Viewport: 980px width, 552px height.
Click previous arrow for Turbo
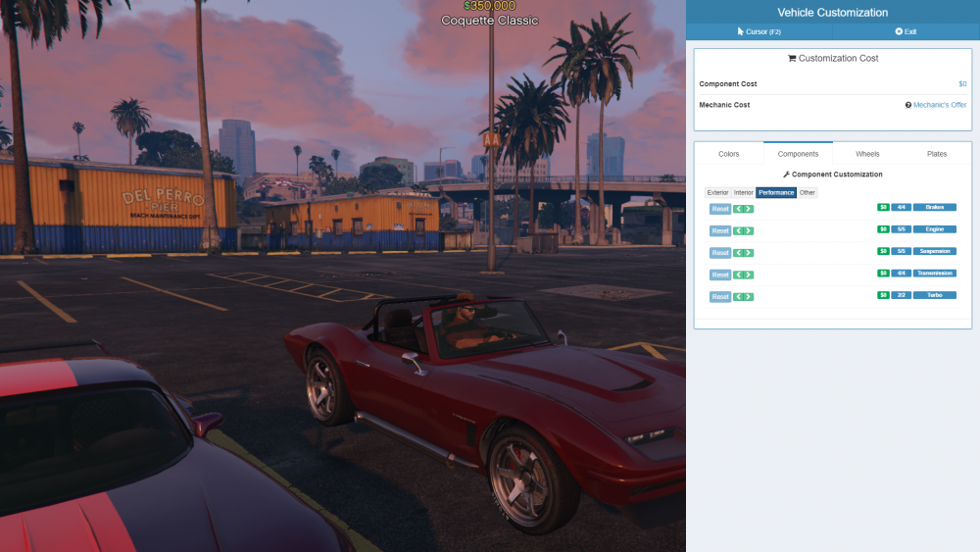coord(738,296)
